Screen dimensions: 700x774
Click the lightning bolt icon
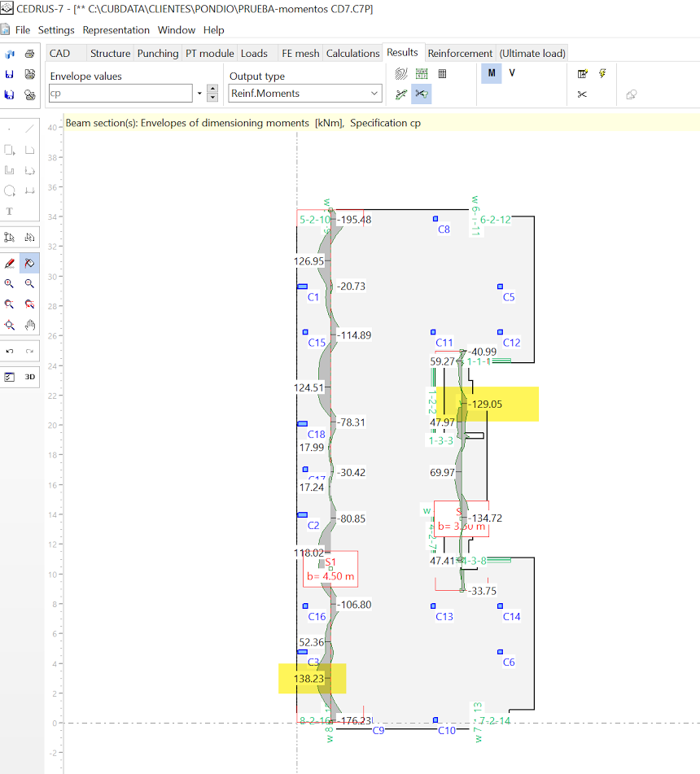click(602, 73)
